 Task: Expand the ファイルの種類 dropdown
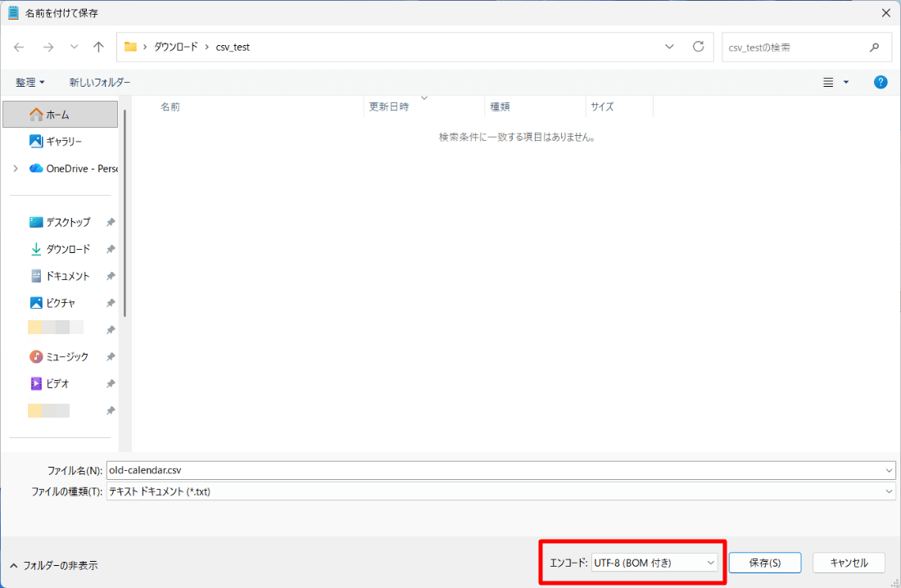point(890,491)
